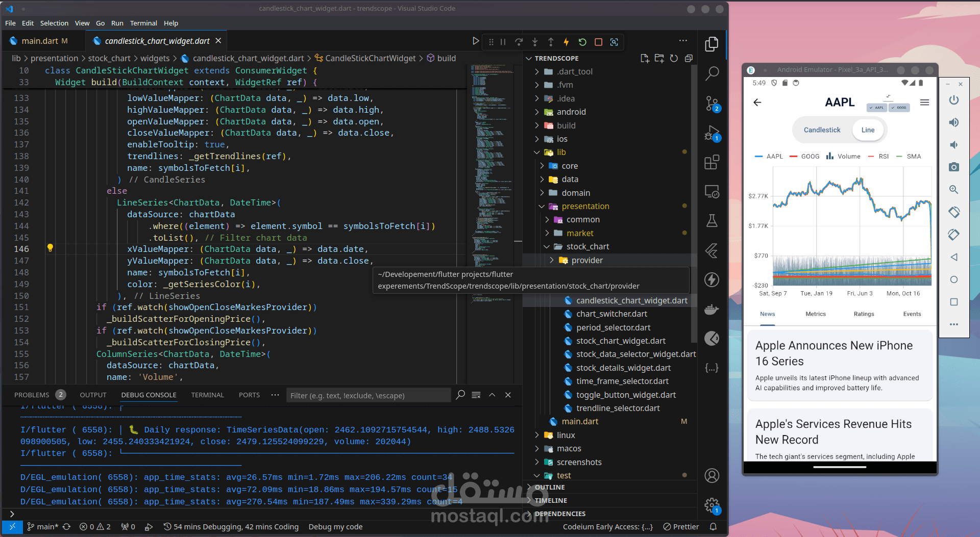This screenshot has width=980, height=537.
Task: Take an emulator screenshot with camera icon
Action: (x=953, y=167)
